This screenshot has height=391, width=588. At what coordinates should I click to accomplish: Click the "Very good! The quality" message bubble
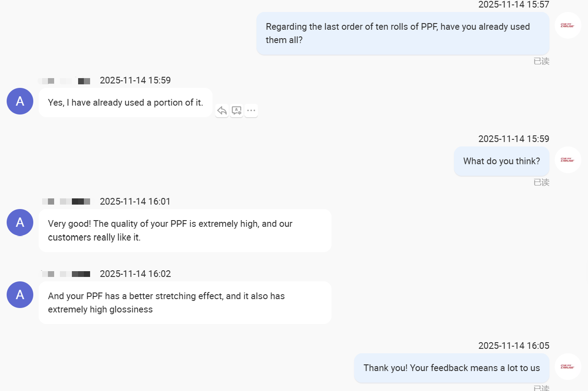coord(185,230)
